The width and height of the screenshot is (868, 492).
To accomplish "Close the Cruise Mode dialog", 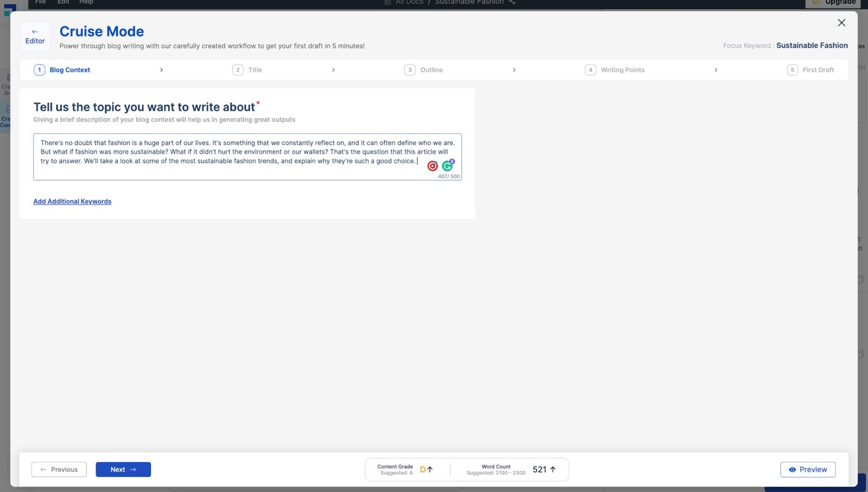I will (841, 23).
